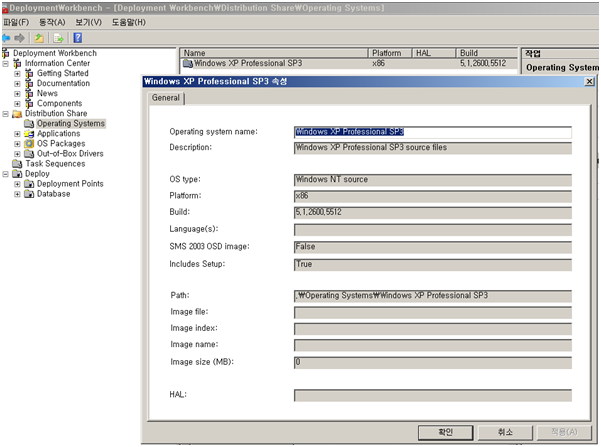
Task: Sort list by the HAL column header
Action: tap(434, 53)
